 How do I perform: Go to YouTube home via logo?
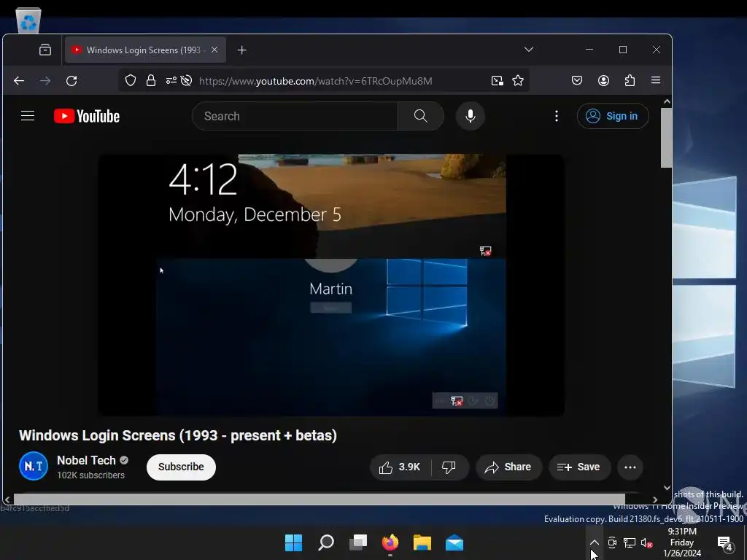(87, 116)
